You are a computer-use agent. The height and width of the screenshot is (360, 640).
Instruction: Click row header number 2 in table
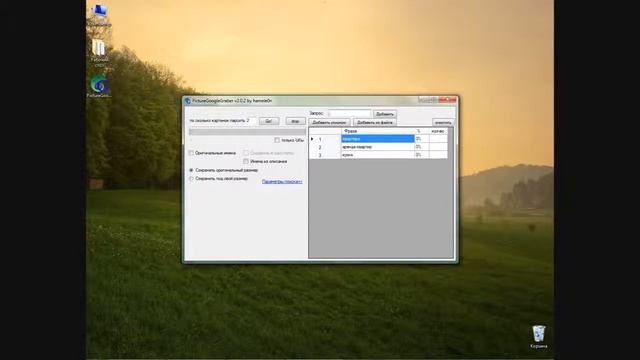pos(325,147)
